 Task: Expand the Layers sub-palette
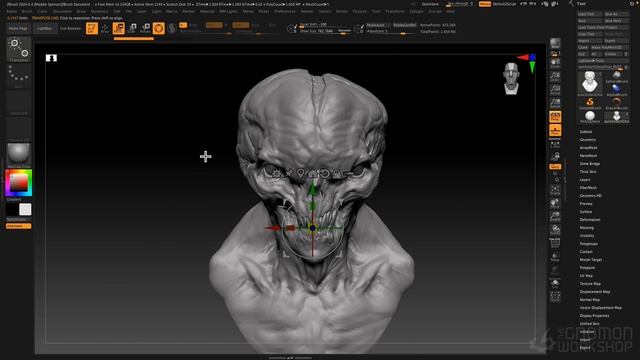585,180
